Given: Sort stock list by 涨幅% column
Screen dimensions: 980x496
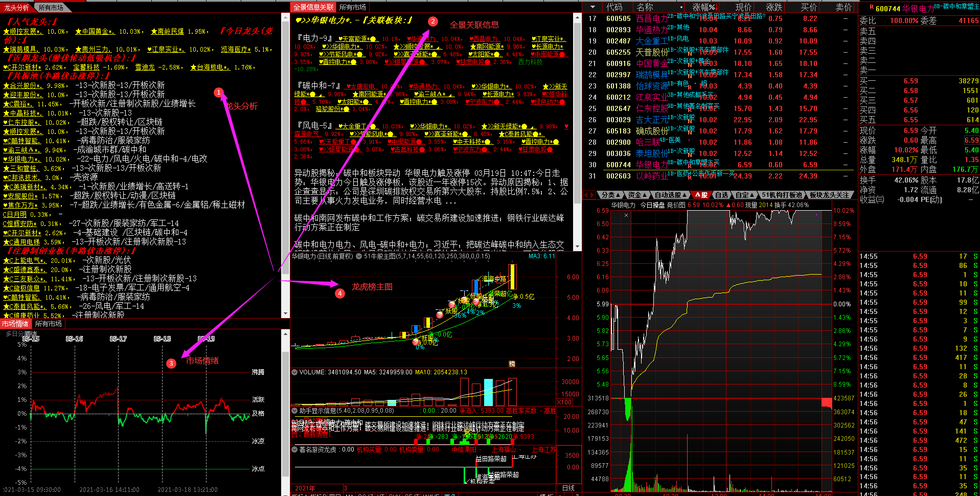Looking at the screenshot, I should click(x=706, y=7).
